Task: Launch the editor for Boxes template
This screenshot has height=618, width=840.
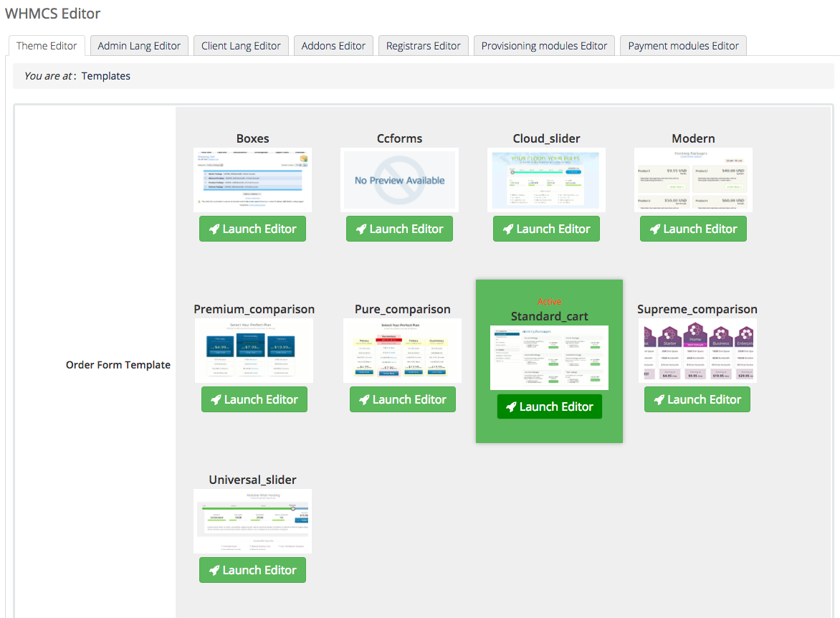Action: [x=252, y=229]
